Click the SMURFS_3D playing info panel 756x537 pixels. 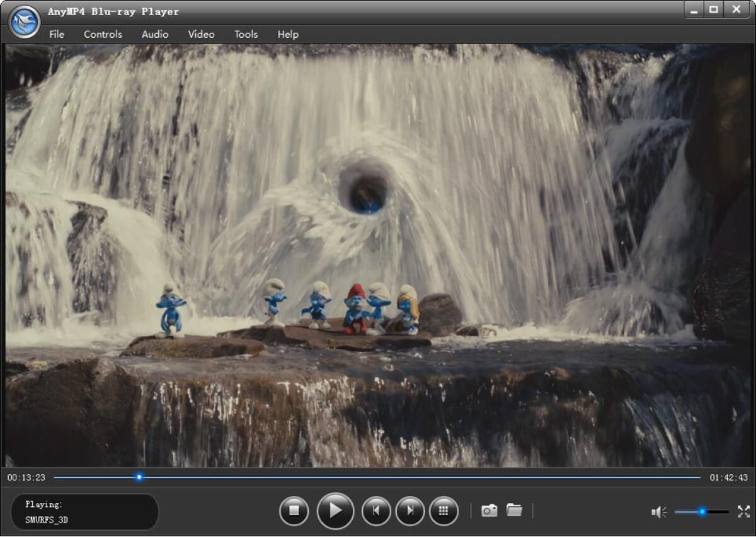(84, 512)
